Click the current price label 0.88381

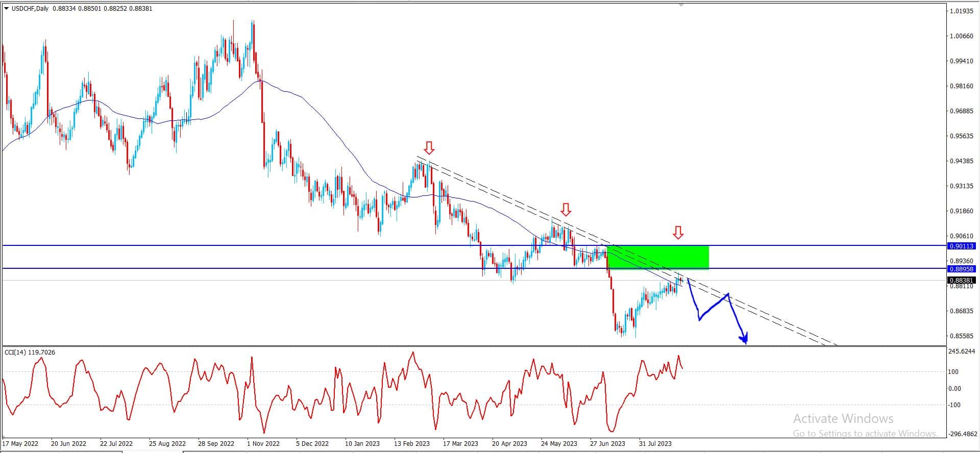click(x=962, y=280)
